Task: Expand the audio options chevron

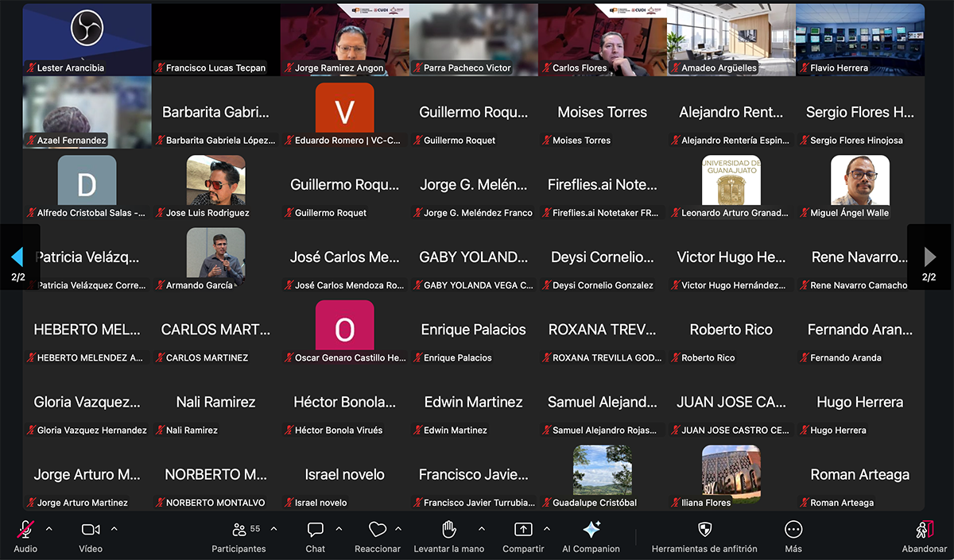Action: pyautogui.click(x=49, y=528)
